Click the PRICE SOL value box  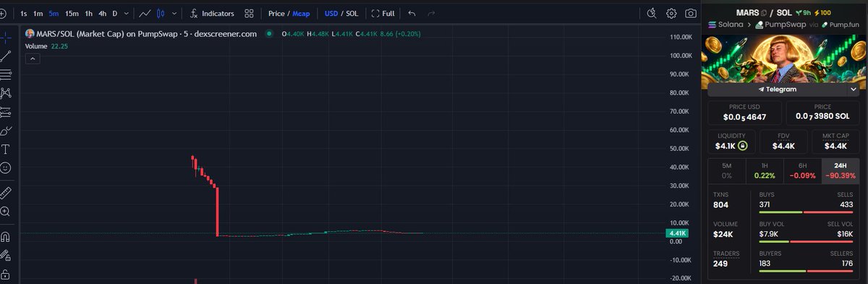point(822,112)
